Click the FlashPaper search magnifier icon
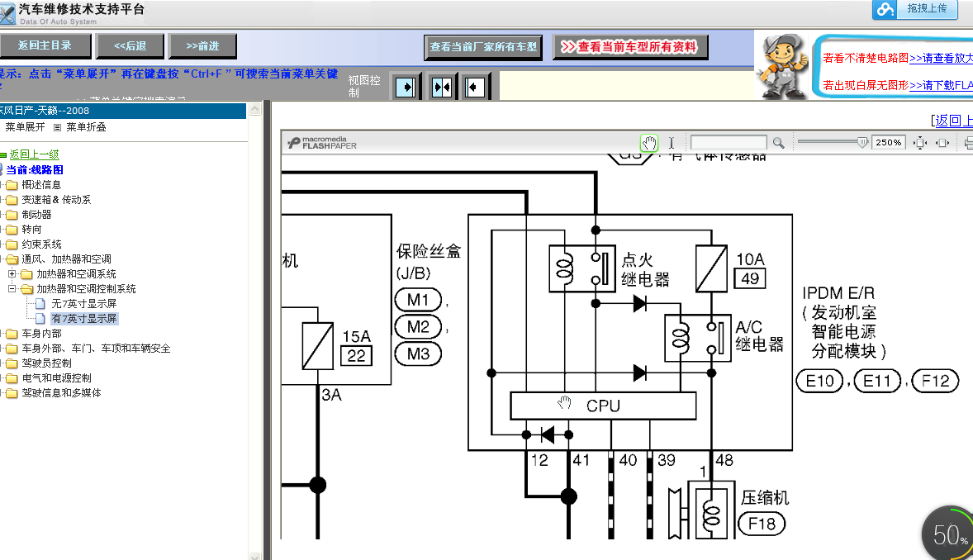The image size is (973, 560). (x=778, y=143)
